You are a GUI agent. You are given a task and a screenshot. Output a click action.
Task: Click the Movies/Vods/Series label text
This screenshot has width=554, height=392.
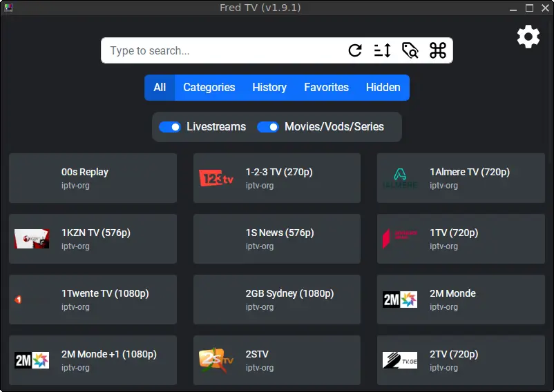334,127
